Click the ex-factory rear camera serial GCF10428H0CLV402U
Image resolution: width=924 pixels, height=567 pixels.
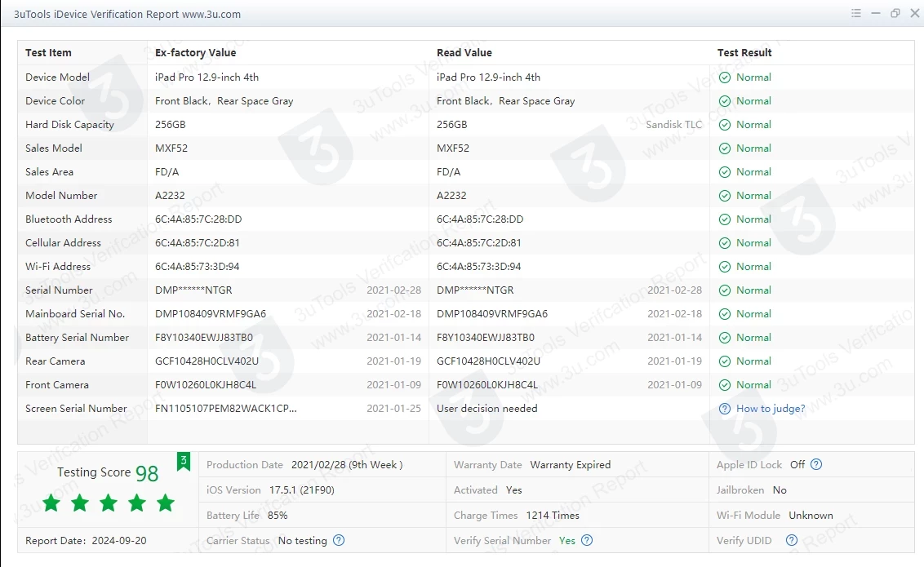(x=207, y=361)
